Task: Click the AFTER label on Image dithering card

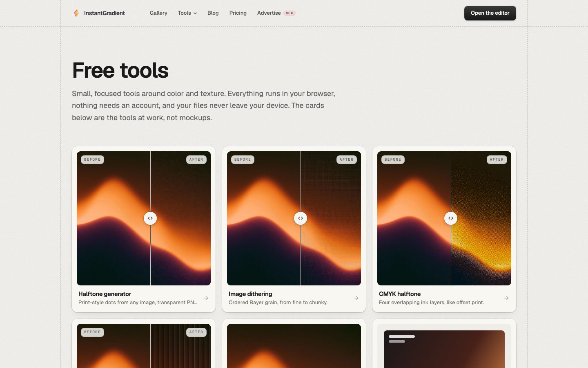Action: point(347,159)
